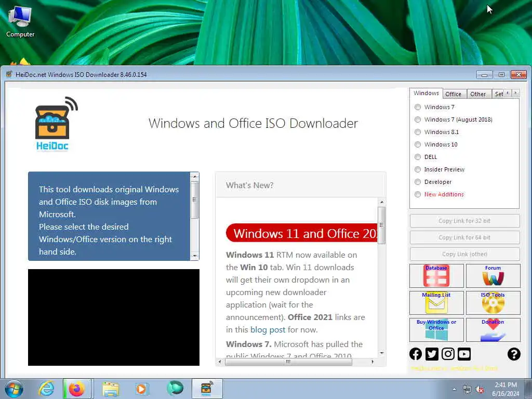
Task: Open Windows Explorer folder in taskbar
Action: 111,389
